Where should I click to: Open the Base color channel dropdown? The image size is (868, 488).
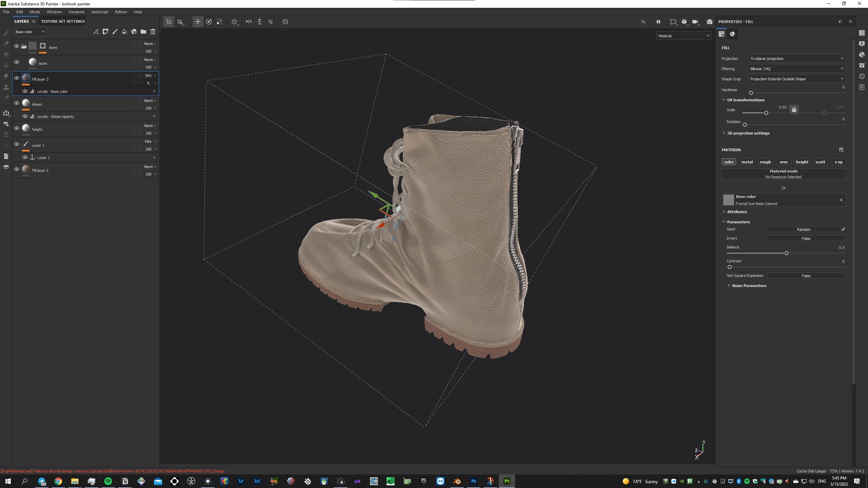[30, 32]
